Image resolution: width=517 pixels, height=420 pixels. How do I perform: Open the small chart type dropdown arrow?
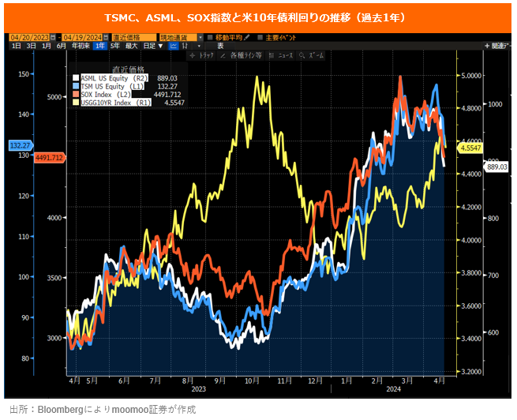pyautogui.click(x=199, y=46)
